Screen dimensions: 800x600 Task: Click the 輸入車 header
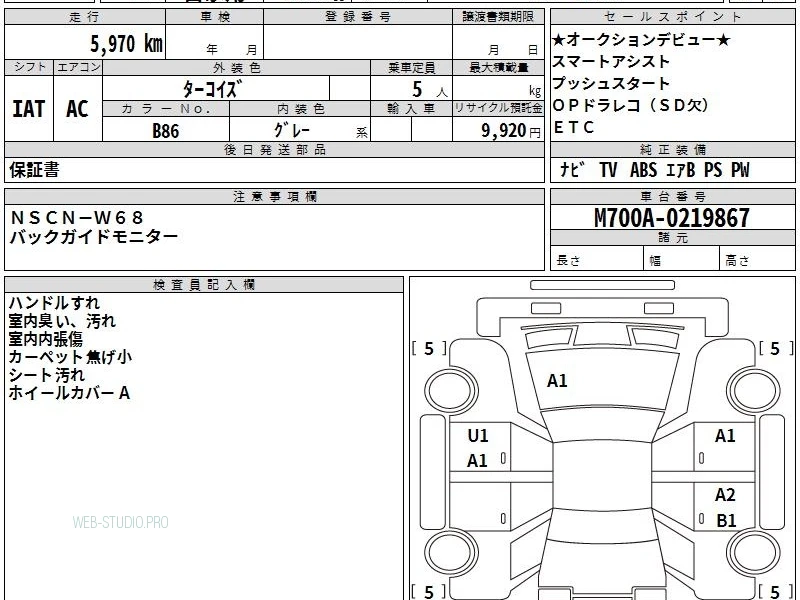(411, 109)
